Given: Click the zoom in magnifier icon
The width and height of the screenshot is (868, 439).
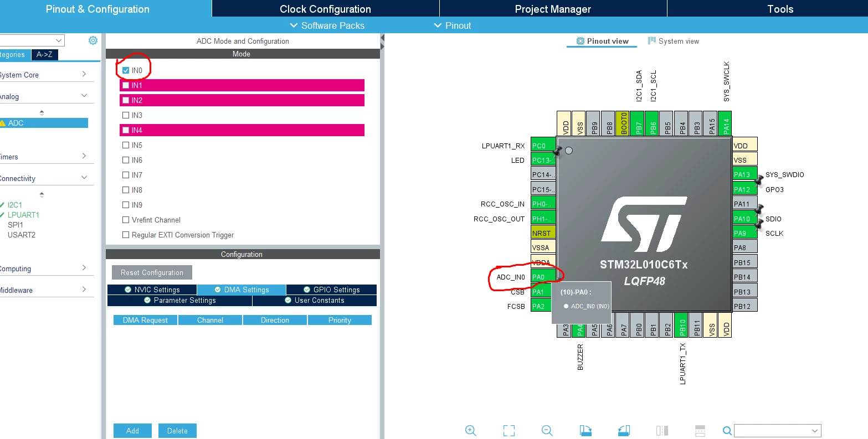Looking at the screenshot, I should [x=471, y=431].
